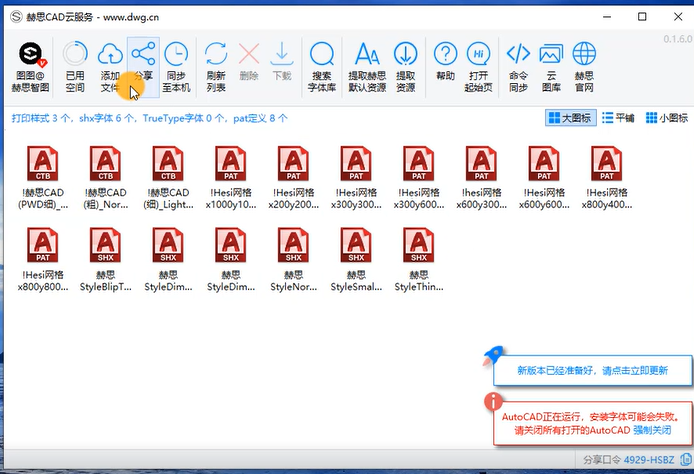Visit 赫思官网 official website icon
This screenshot has width=694, height=474.
[584, 66]
